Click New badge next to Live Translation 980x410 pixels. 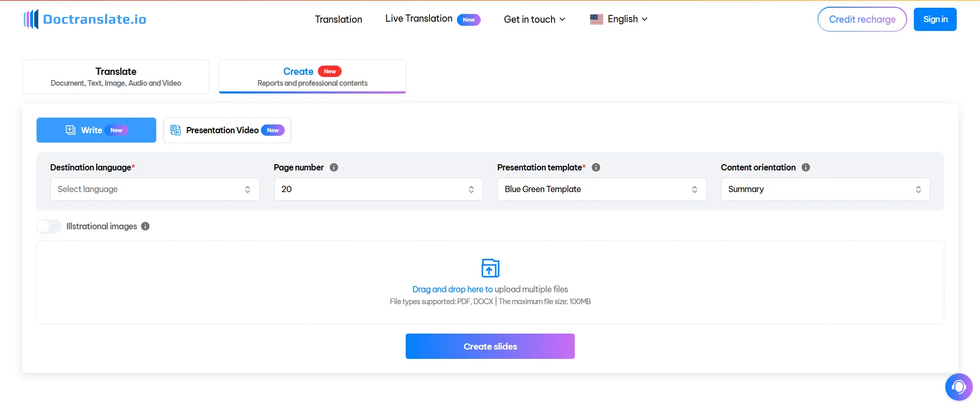click(x=469, y=20)
